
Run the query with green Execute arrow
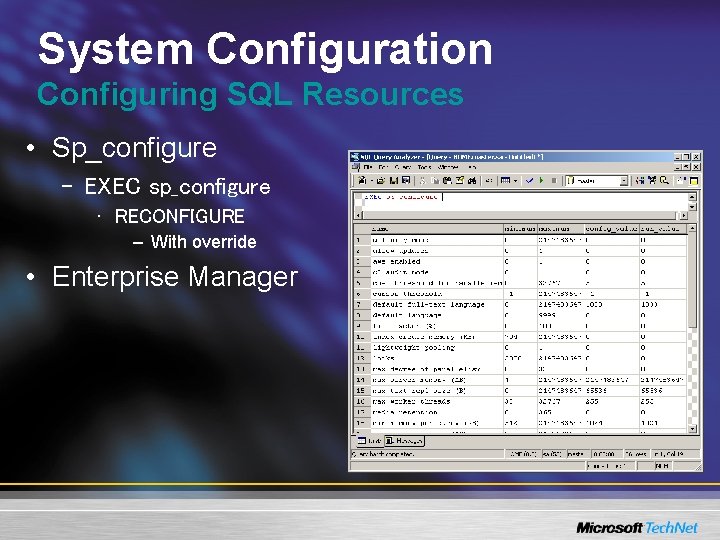pos(541,180)
